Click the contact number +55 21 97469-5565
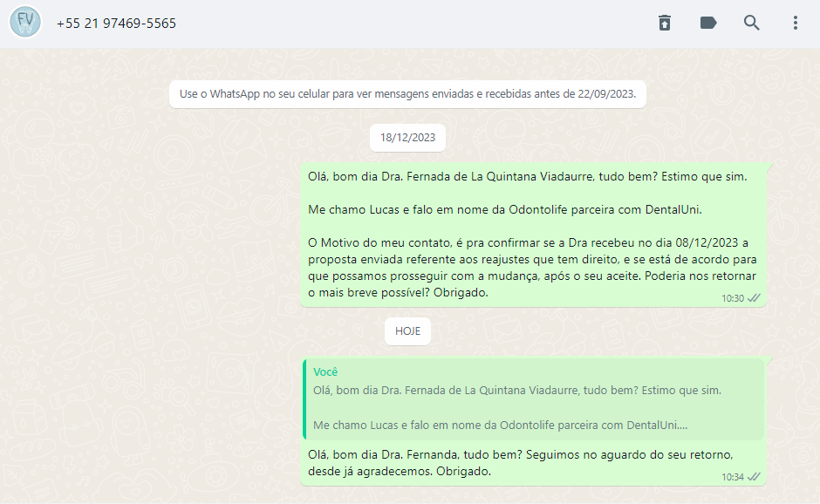 pyautogui.click(x=116, y=24)
